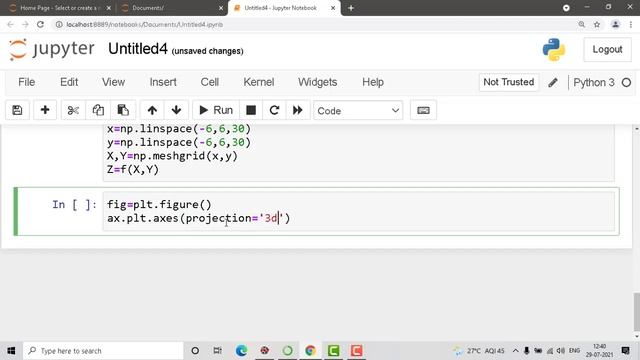
Task: Open a new browser tab
Action: point(351,8)
